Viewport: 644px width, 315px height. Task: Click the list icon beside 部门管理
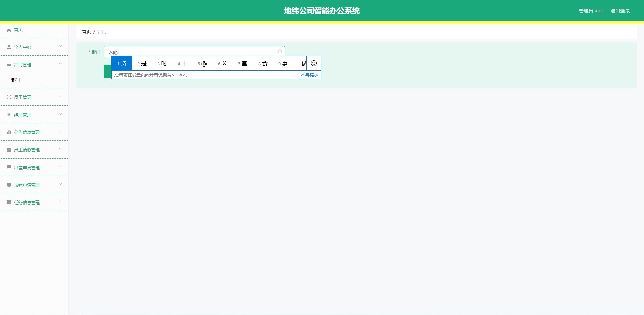(9, 65)
